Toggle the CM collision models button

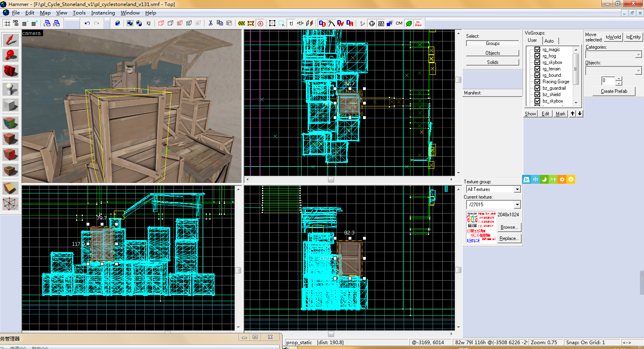(399, 23)
